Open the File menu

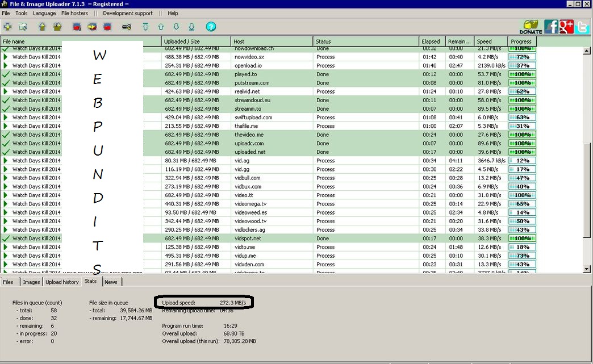tap(6, 13)
